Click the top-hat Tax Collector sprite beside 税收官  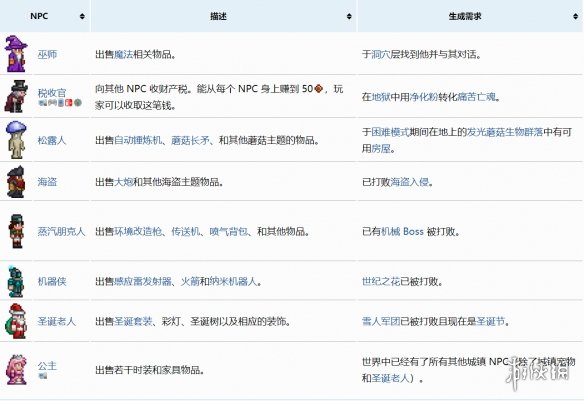pos(16,96)
